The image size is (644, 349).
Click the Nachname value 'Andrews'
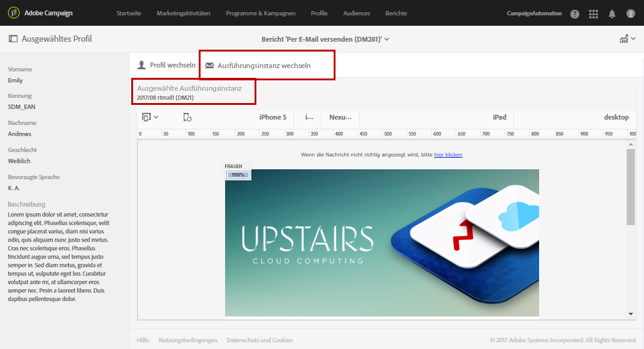(x=19, y=134)
